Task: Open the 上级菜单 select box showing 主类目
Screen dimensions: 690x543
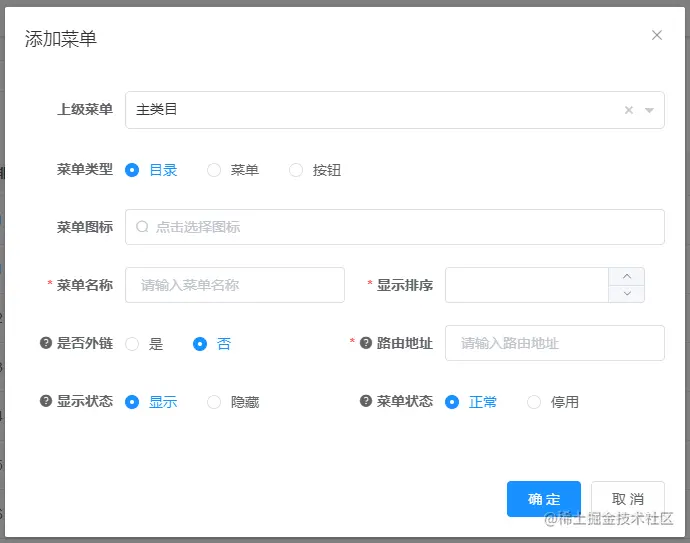Action: pos(394,110)
